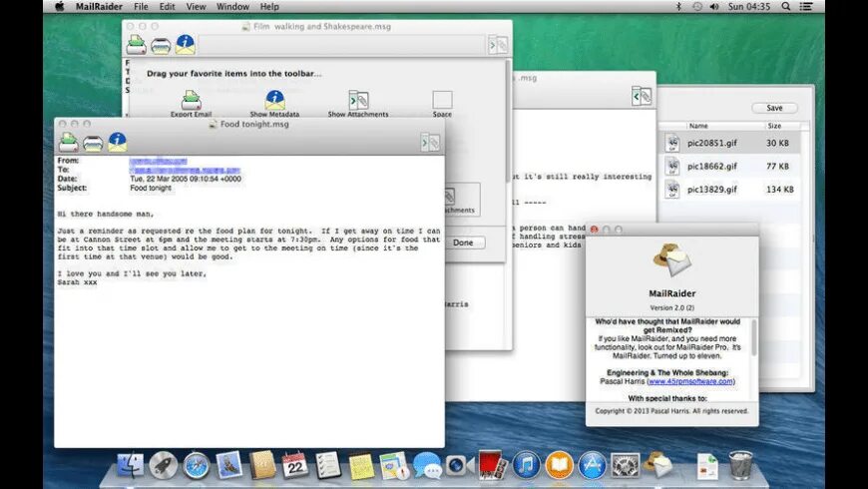Select the Space item in customize sheet
Screen dimensions: 868x489
(442, 104)
